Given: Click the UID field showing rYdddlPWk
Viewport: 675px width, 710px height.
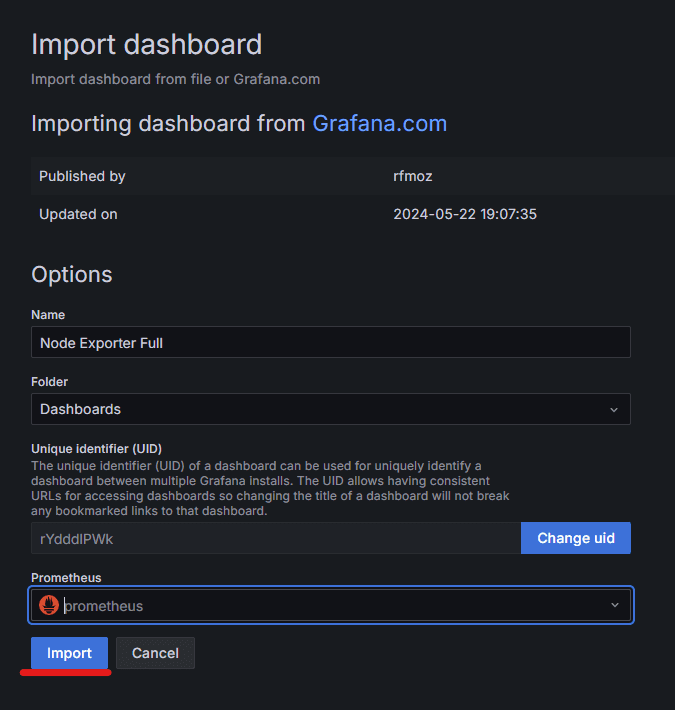Looking at the screenshot, I should click(276, 538).
